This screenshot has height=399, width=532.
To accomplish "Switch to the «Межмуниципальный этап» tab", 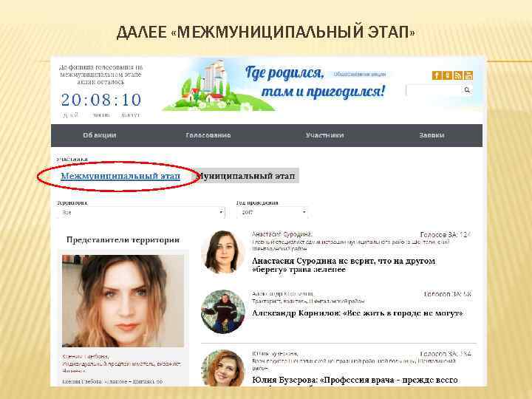I will click(x=120, y=176).
